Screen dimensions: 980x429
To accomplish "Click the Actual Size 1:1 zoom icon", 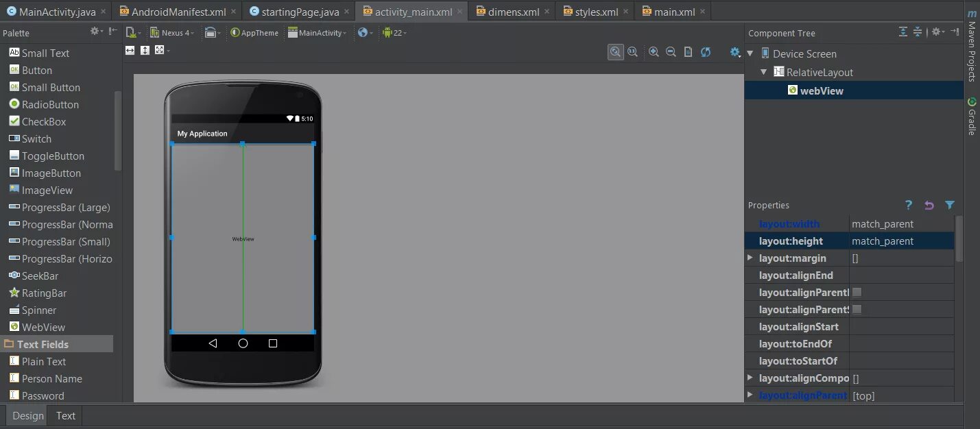I will click(632, 52).
